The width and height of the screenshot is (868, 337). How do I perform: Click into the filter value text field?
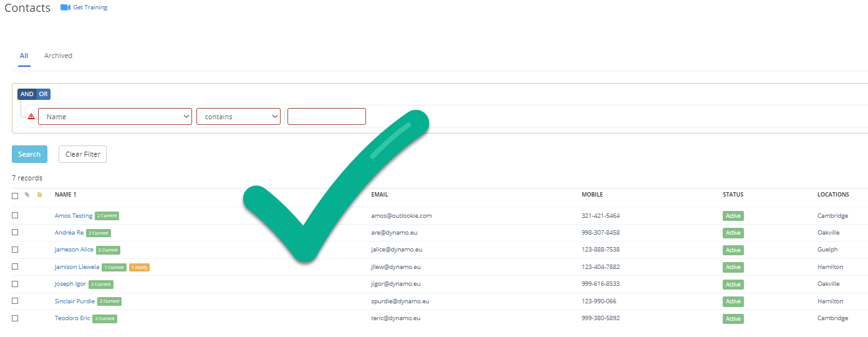coord(327,117)
